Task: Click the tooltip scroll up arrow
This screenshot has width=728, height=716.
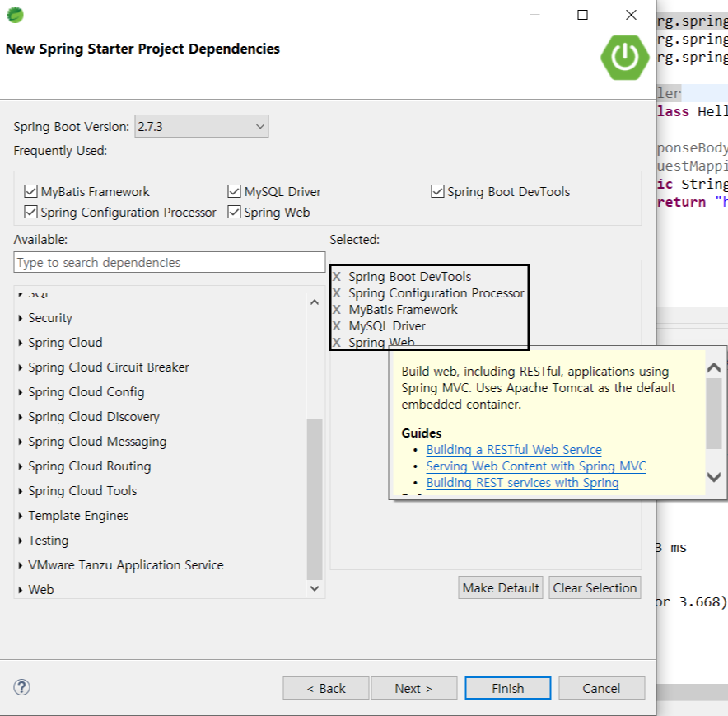Action: pos(714,368)
